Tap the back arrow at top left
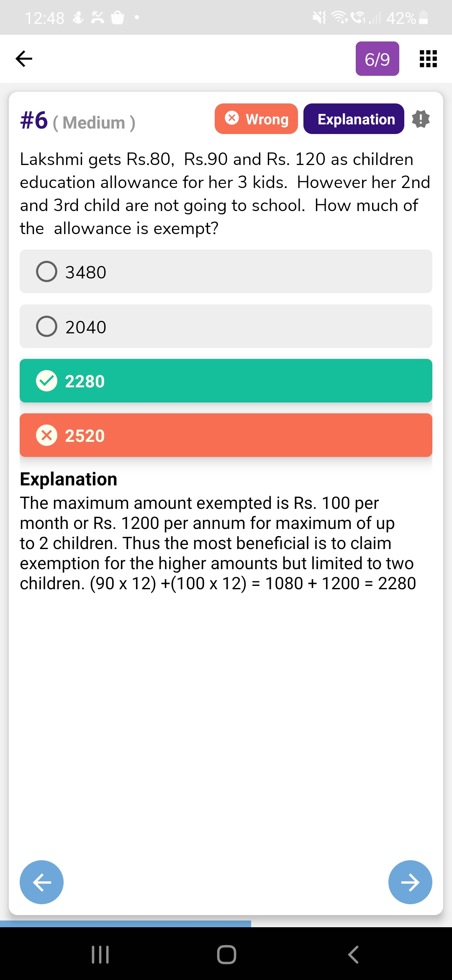The width and height of the screenshot is (452, 980). point(24,59)
